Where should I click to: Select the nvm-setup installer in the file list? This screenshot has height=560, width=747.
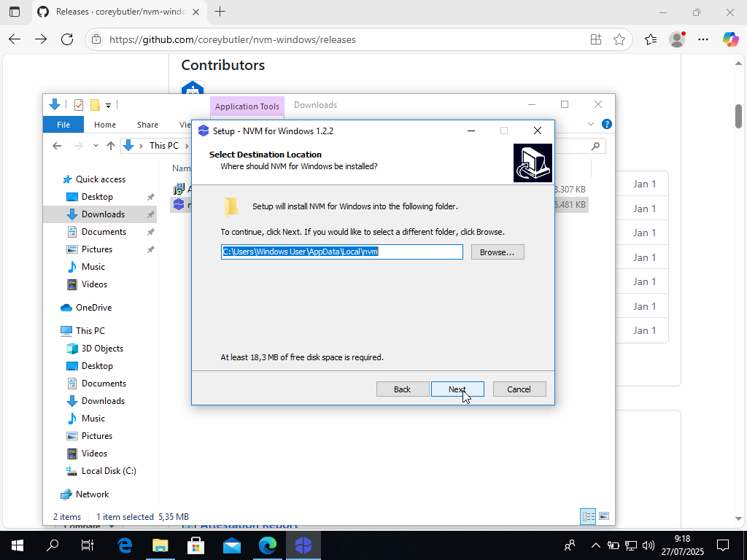click(x=180, y=205)
